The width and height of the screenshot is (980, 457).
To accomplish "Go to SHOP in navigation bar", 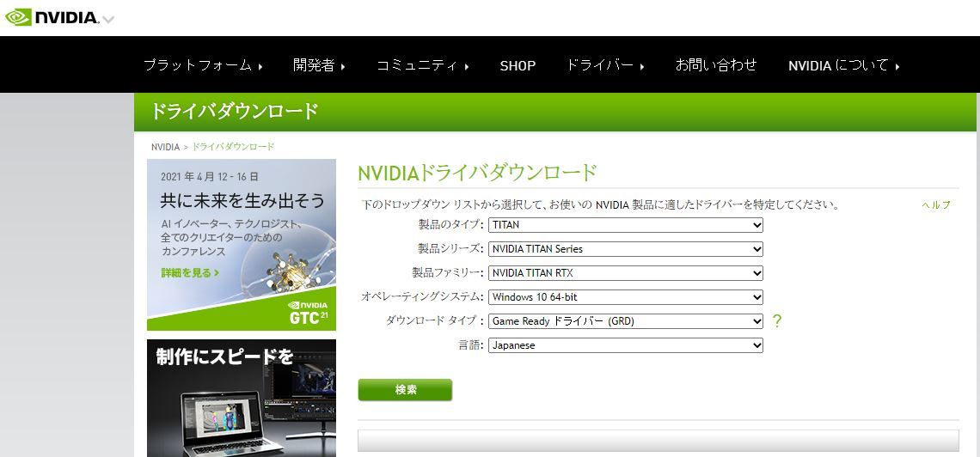I will (x=518, y=65).
